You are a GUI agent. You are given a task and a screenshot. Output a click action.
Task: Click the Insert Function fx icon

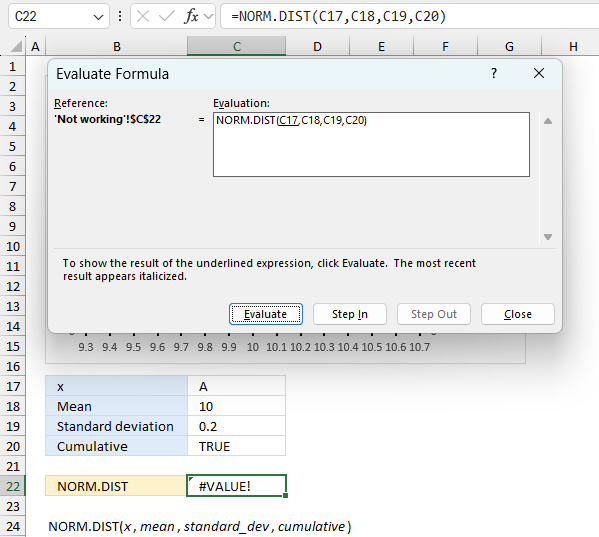(191, 16)
